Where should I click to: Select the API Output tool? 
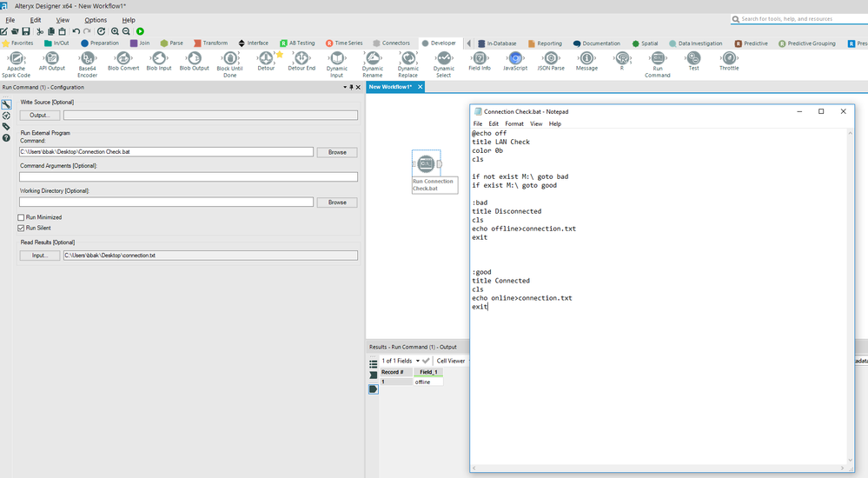pyautogui.click(x=51, y=62)
